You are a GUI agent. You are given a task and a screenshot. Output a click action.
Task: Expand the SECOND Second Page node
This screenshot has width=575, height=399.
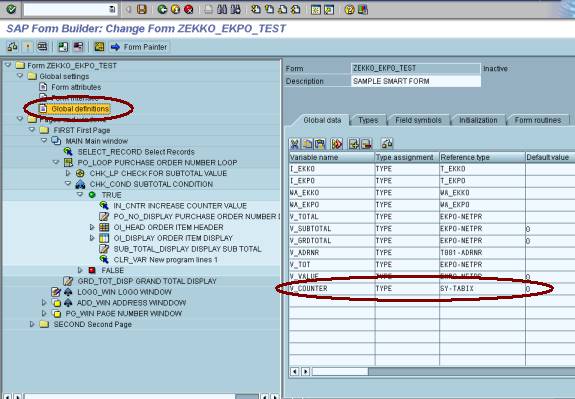coord(32,324)
